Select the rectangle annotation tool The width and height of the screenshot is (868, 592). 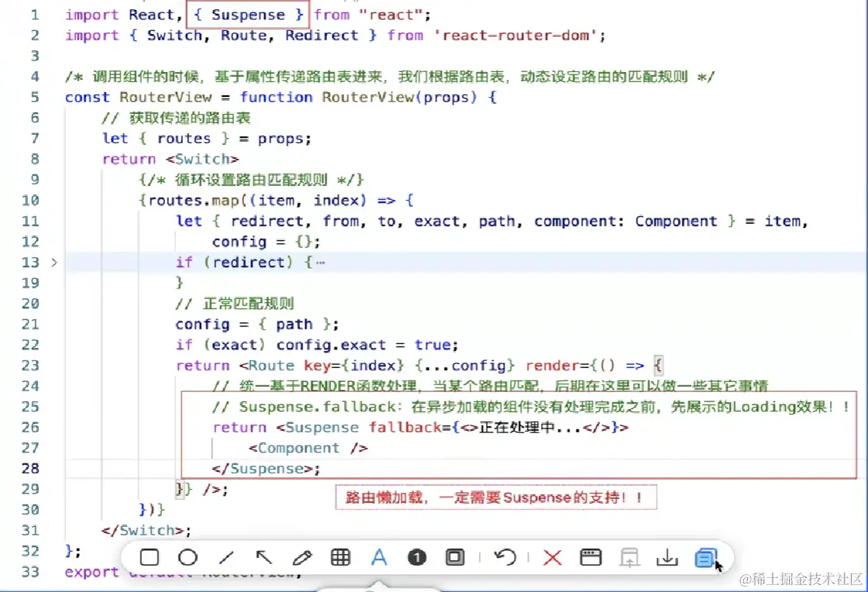[x=150, y=557]
